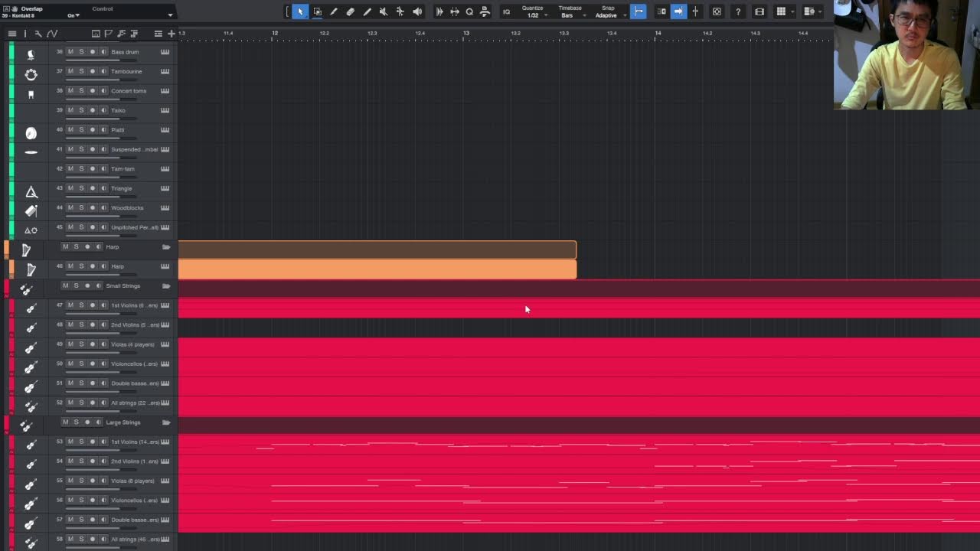Toggle the Autoscroll button
This screenshot has height=551, width=980.
678,11
